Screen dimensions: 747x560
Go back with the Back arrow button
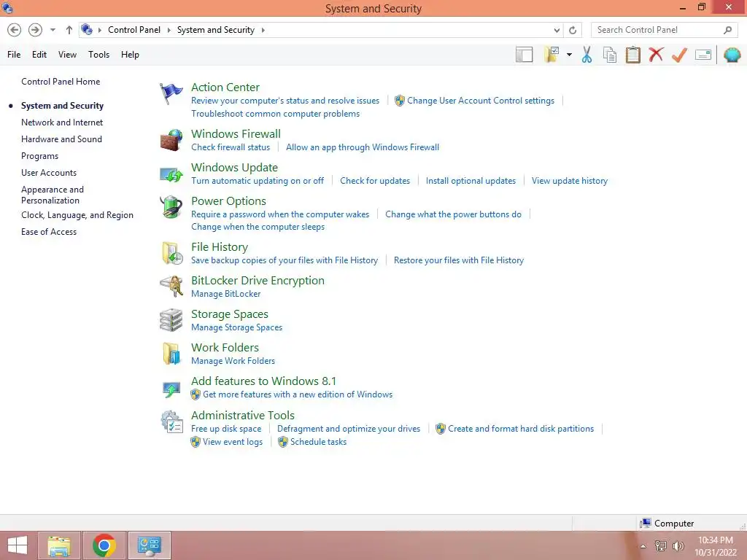pos(15,30)
